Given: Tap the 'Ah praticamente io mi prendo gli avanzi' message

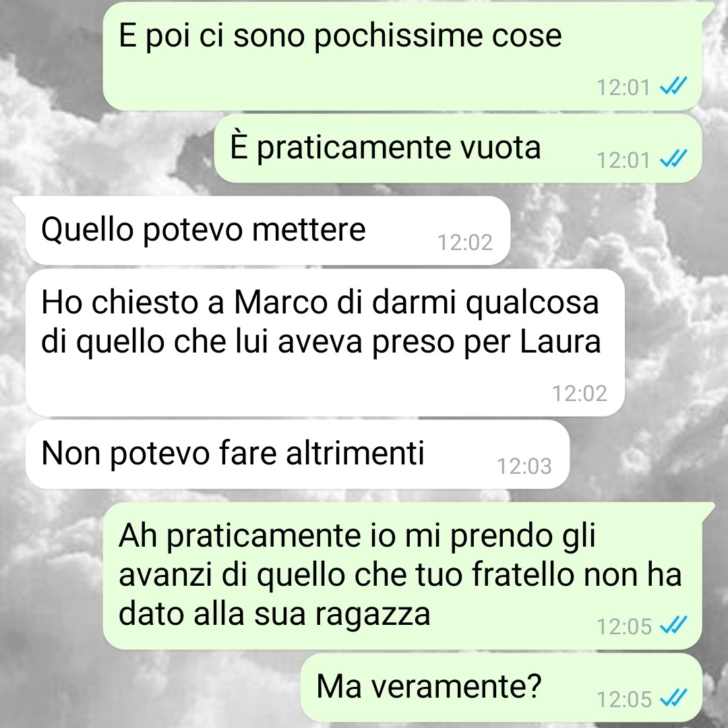Looking at the screenshot, I should [402, 576].
